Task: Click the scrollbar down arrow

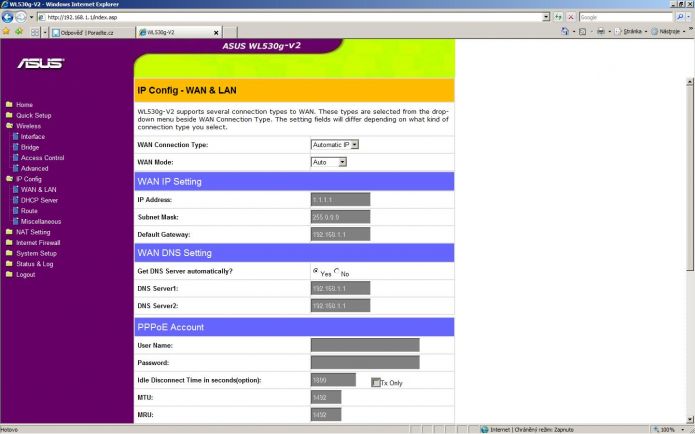Action: pos(690,420)
